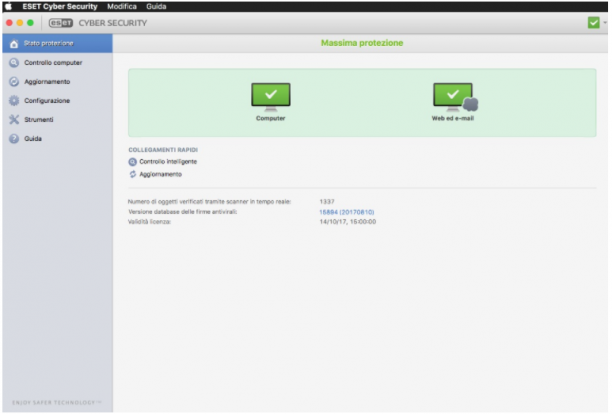Close the window with red button

pos(9,23)
